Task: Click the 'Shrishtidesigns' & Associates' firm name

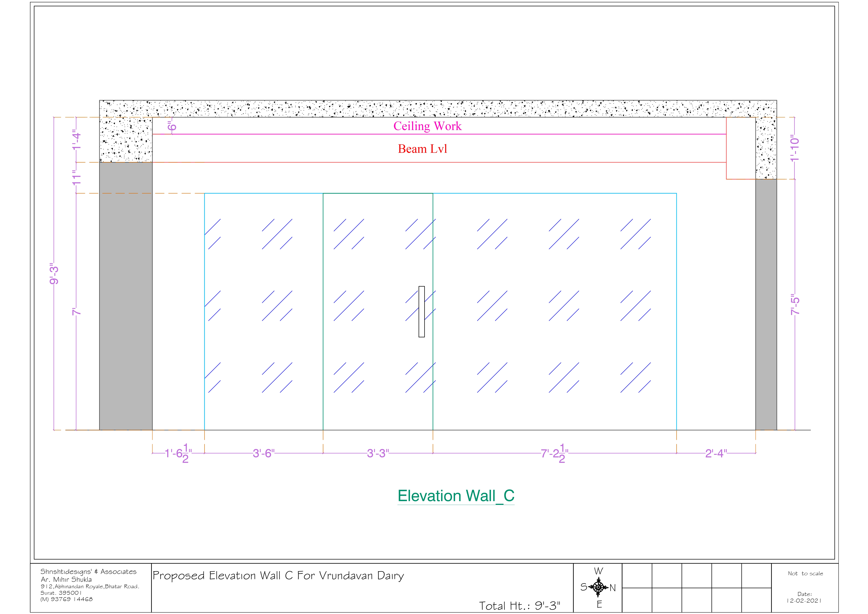Action: 88,572
